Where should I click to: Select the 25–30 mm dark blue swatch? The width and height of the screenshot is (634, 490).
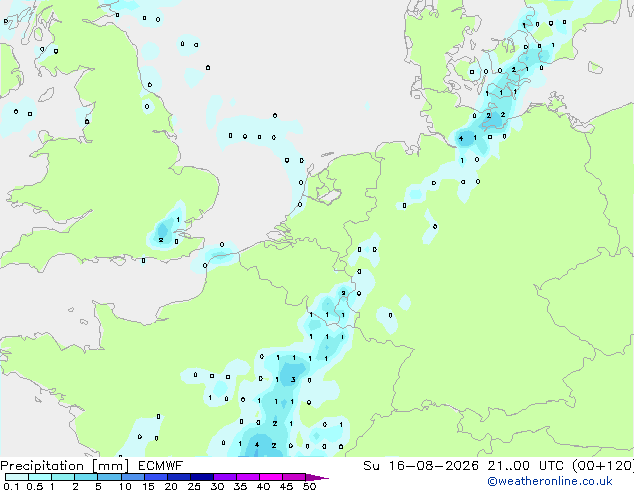(x=202, y=477)
